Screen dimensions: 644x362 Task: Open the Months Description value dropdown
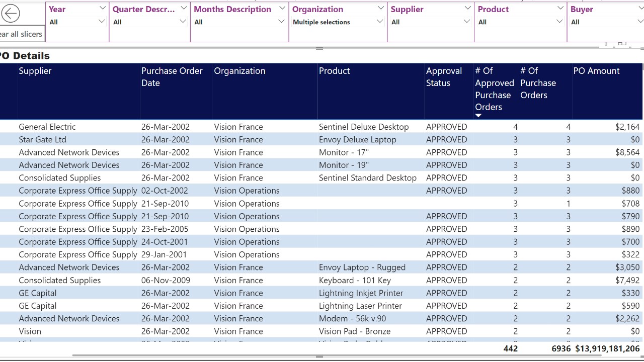point(239,22)
